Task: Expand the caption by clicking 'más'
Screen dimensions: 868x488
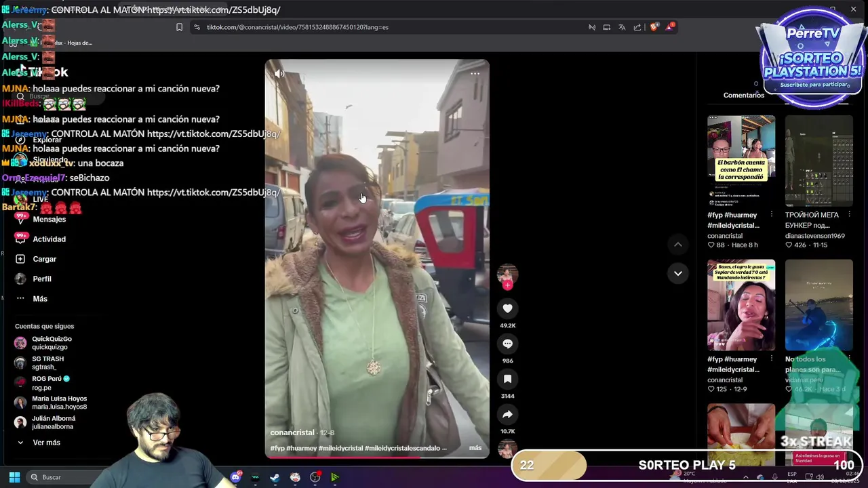Action: [x=475, y=448]
